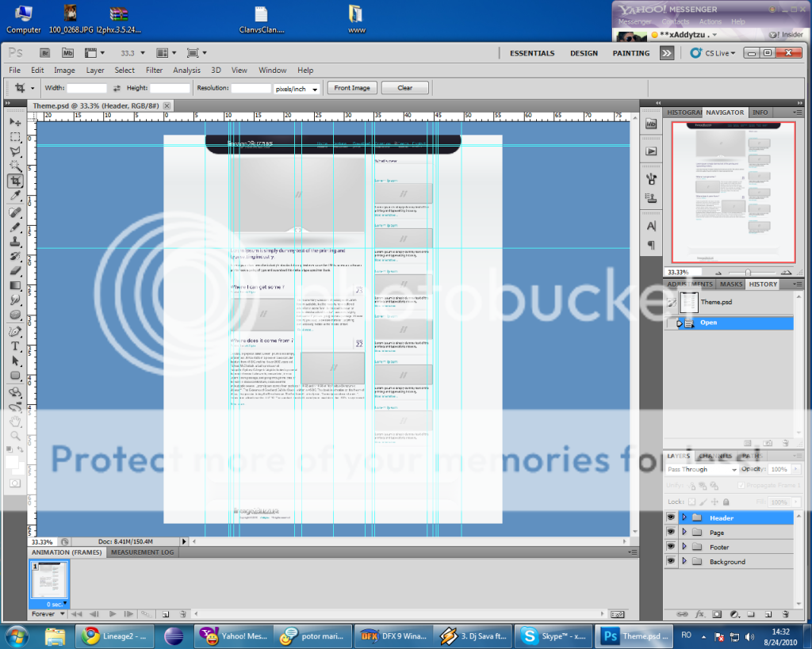812x649 pixels.
Task: Pick the Clone Stamp tool
Action: pos(15,241)
